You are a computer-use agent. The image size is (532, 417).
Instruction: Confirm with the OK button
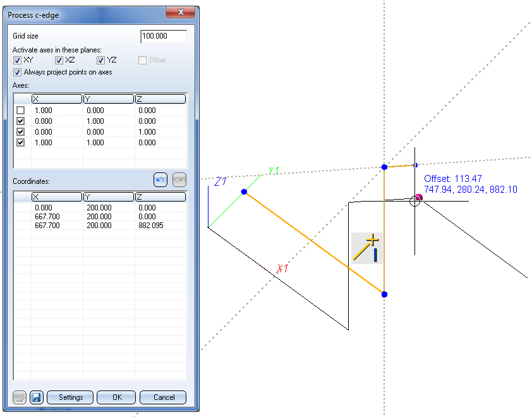click(x=116, y=397)
